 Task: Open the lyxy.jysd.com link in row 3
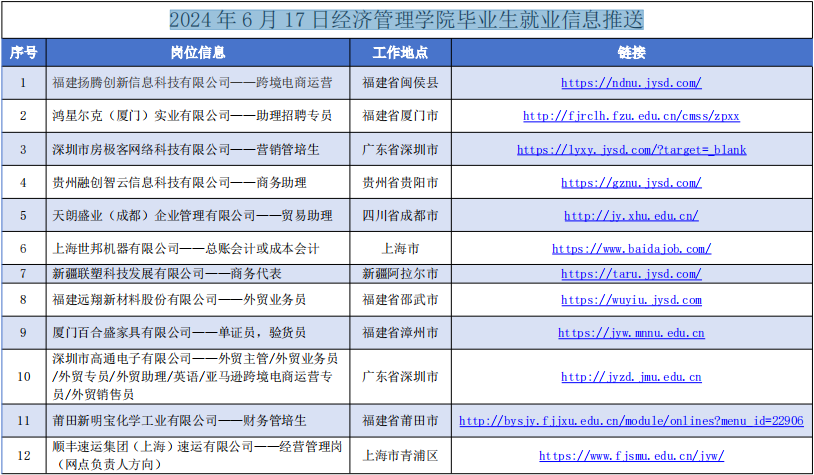631,150
